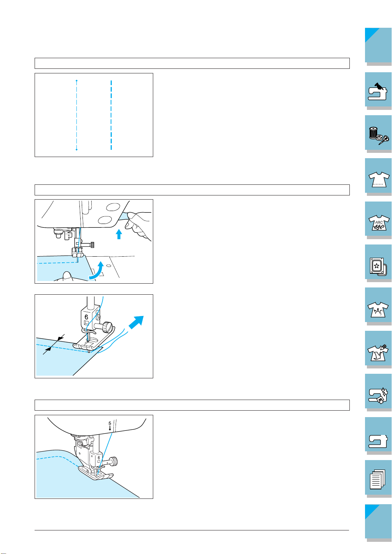The width and height of the screenshot is (392, 554).
Task: Open the curved ABC lettering shirt tab
Action: coord(378,305)
